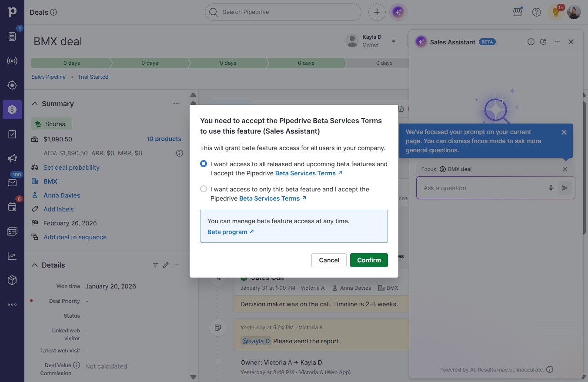The height and width of the screenshot is (382, 588).
Task: Click @Kayla D mention in note
Action: [x=256, y=341]
